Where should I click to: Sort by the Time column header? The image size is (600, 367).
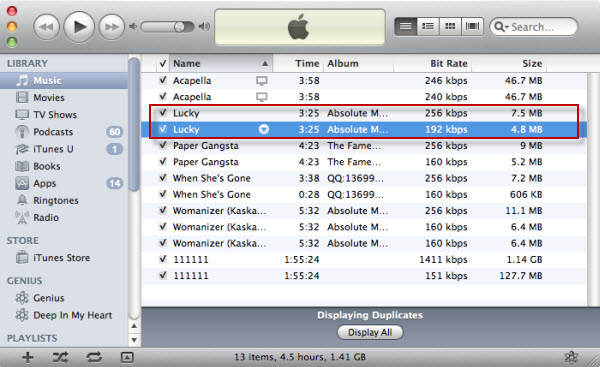298,64
